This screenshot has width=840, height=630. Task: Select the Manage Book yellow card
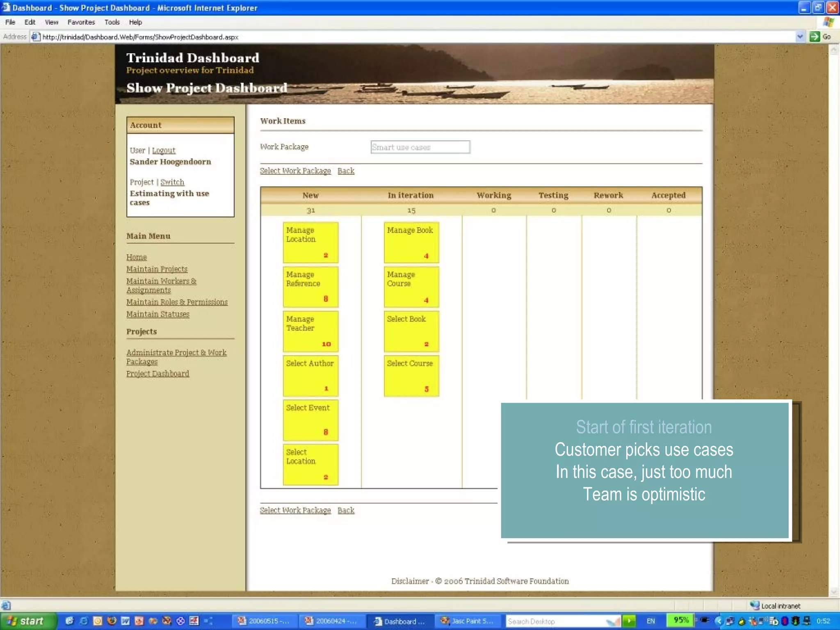[x=411, y=242]
